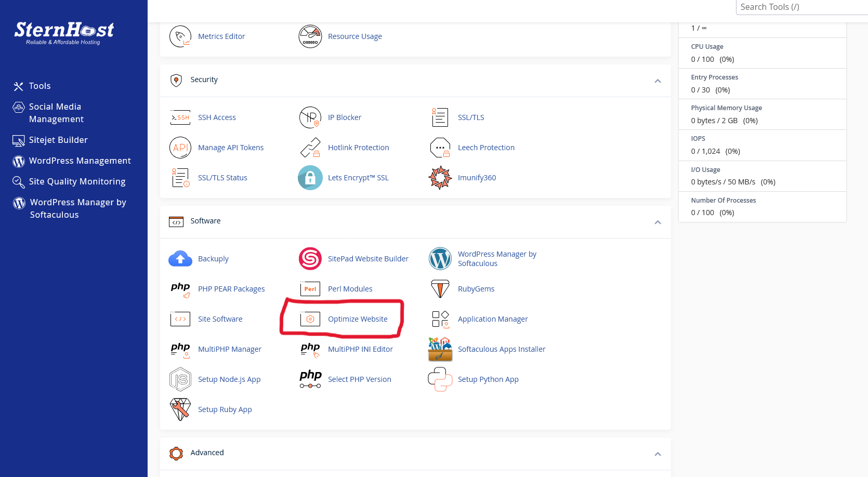The width and height of the screenshot is (868, 477).
Task: Open the Optimize Website link
Action: click(x=358, y=319)
